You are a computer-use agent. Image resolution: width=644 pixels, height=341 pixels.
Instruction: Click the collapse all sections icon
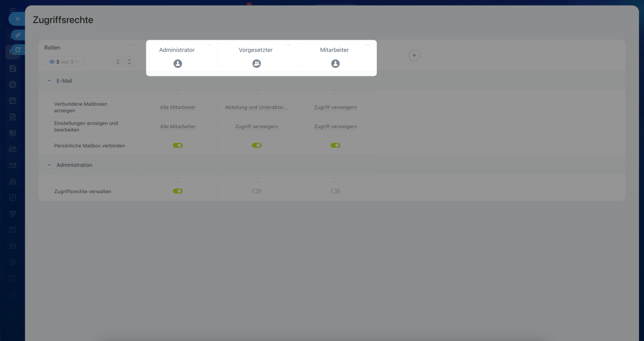coord(118,61)
